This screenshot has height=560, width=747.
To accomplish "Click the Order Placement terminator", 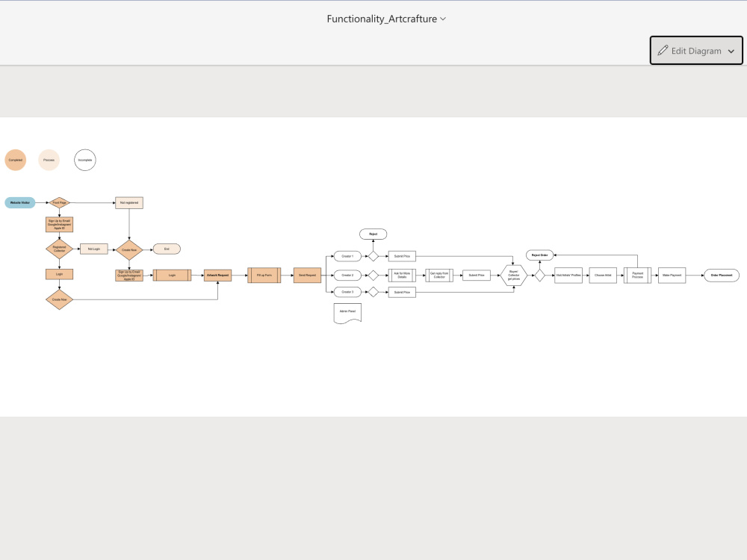I will tap(722, 276).
